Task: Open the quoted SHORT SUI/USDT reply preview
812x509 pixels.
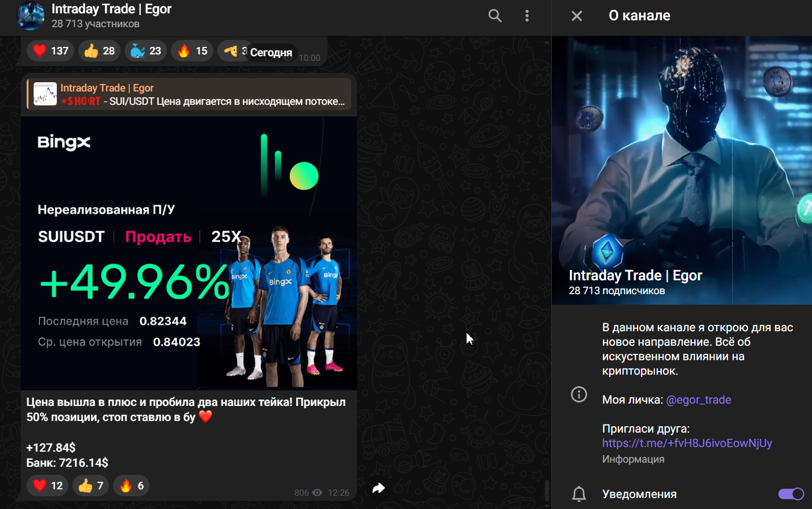Action: point(189,94)
